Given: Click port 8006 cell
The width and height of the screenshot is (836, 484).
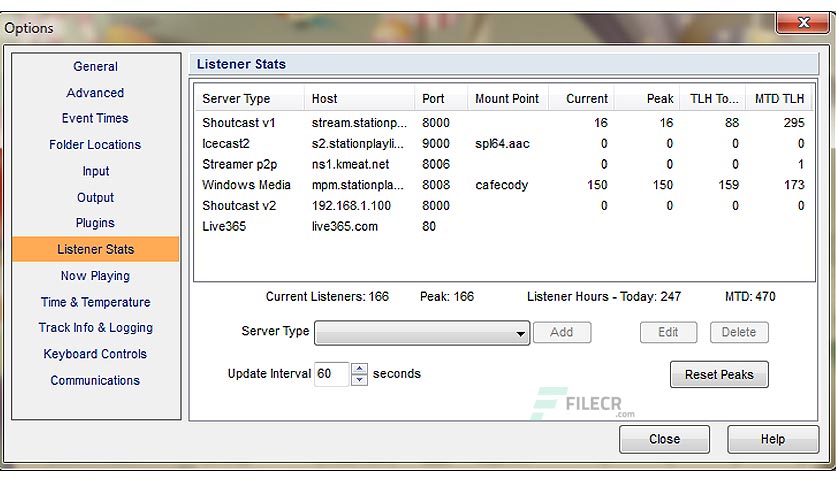Looking at the screenshot, I should pyautogui.click(x=436, y=164).
